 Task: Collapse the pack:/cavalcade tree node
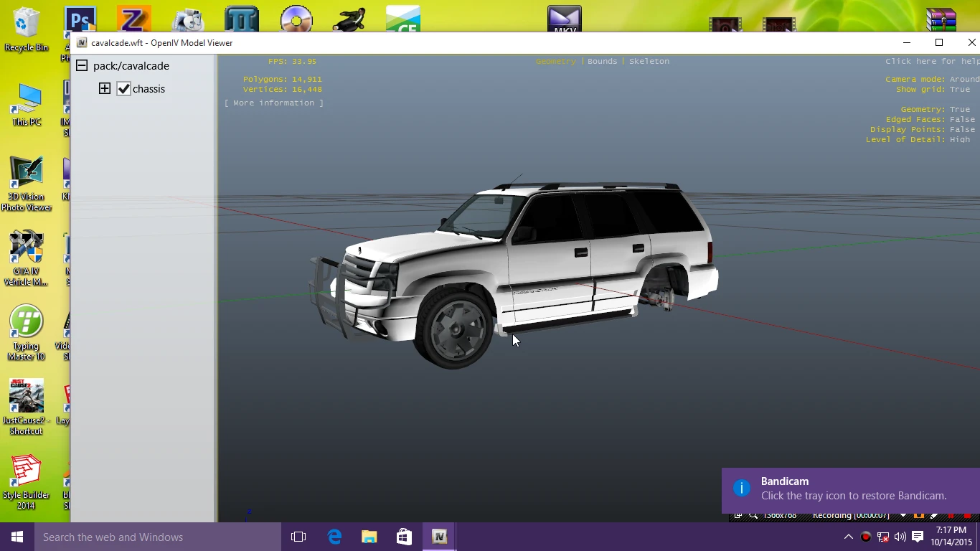point(81,65)
